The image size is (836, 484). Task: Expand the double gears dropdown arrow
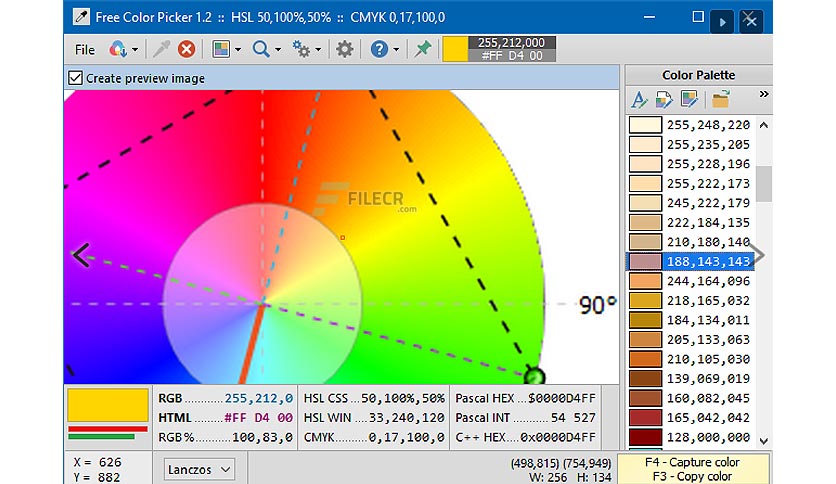318,50
